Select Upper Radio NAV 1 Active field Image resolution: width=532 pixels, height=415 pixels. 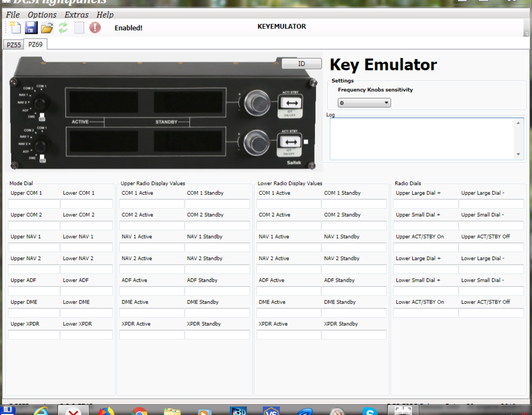click(x=152, y=247)
